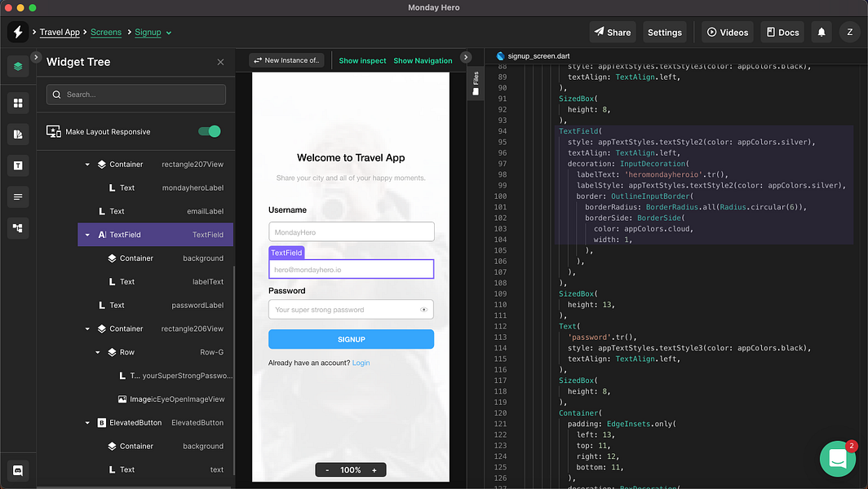This screenshot has width=868, height=489.
Task: Toggle Make Layout Responsive switch
Action: point(209,131)
